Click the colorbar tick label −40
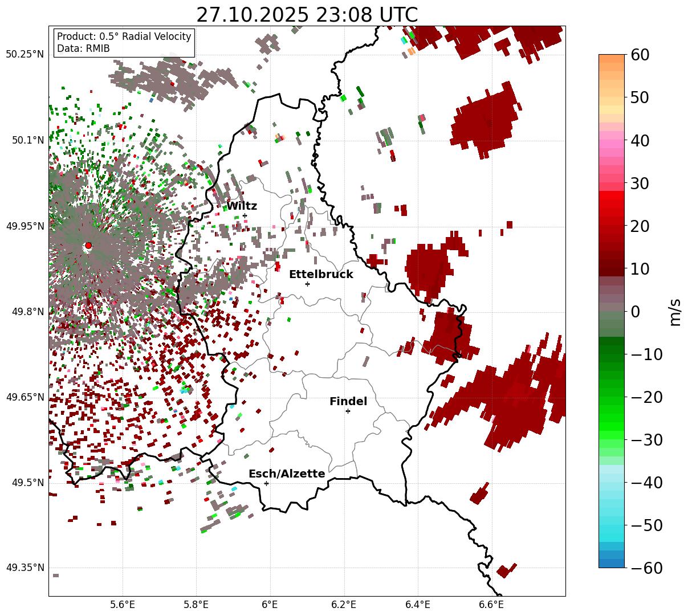This screenshot has width=688, height=616. [647, 482]
